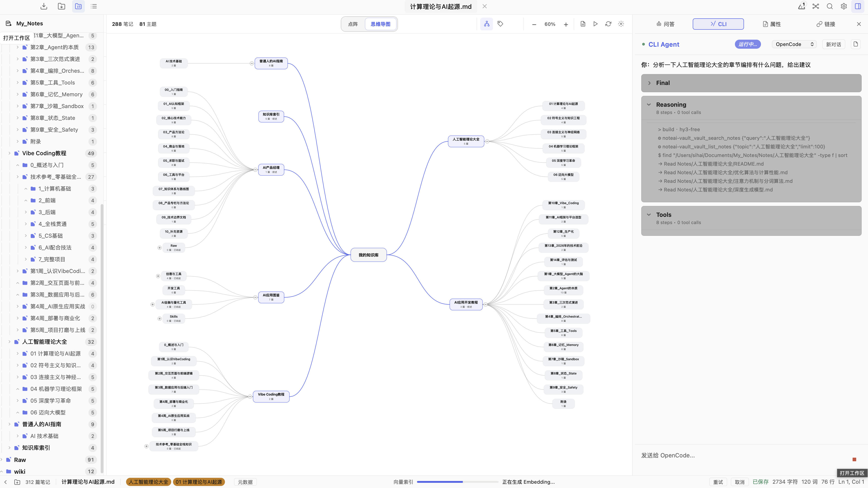Collapse the 普通人的AI指南 node branches
Viewport: 868px width, 488px height.
(x=252, y=63)
